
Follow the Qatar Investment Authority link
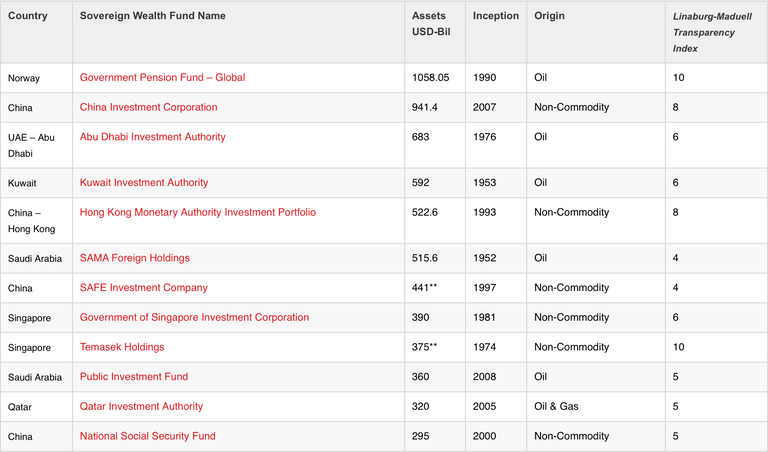coord(141,407)
